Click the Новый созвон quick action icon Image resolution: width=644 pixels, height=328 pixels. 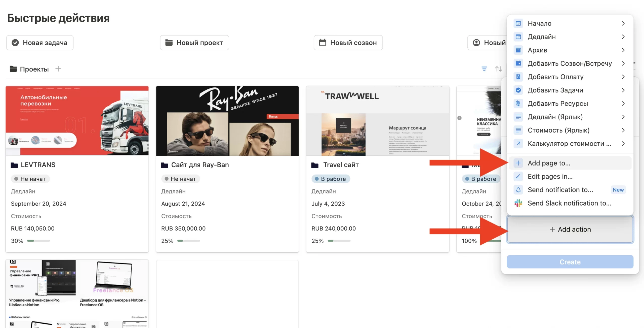coord(322,42)
